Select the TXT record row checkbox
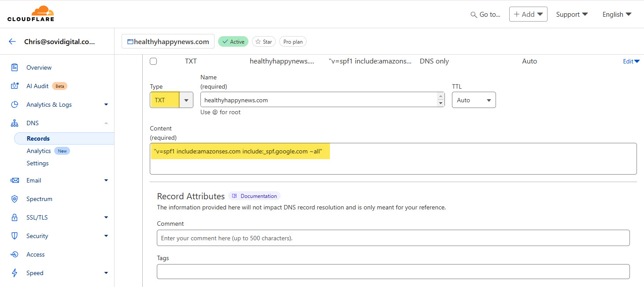The height and width of the screenshot is (287, 644). (x=153, y=61)
